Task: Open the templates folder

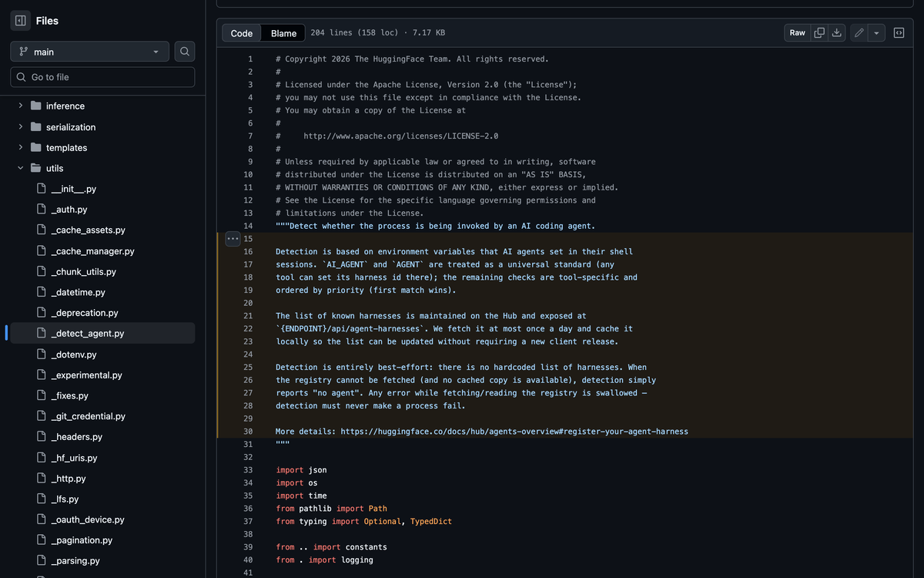Action: coord(66,147)
